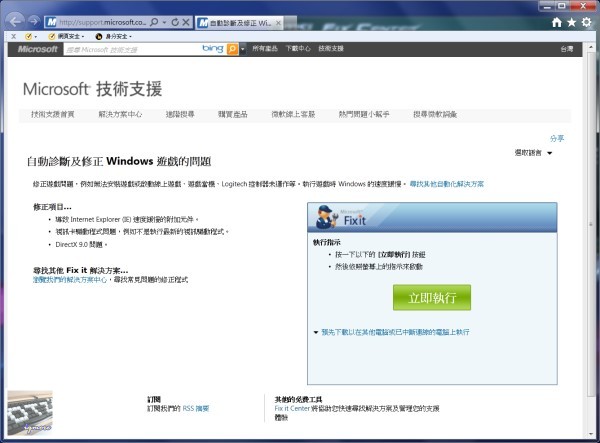Image resolution: width=600 pixels, height=443 pixels.
Task: Go back with the browser Back arrow
Action: (15, 21)
